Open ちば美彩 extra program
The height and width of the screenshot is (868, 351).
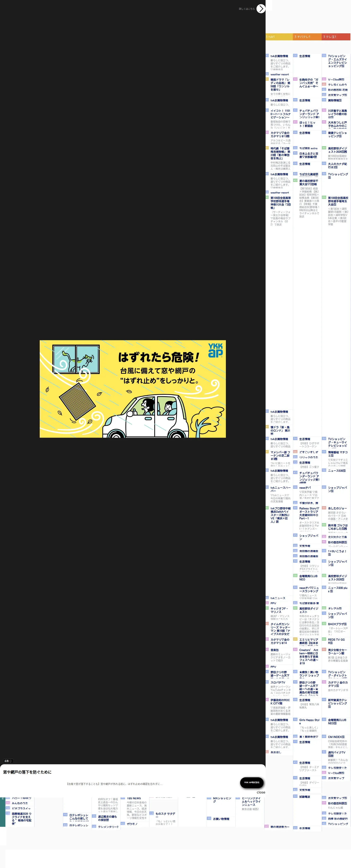pyautogui.click(x=308, y=148)
